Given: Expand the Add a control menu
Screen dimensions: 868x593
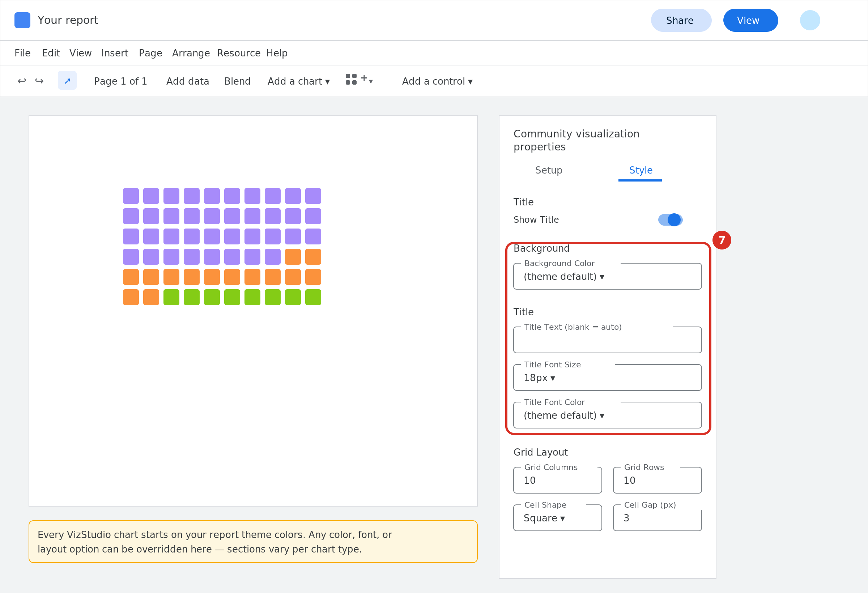Looking at the screenshot, I should pyautogui.click(x=437, y=81).
